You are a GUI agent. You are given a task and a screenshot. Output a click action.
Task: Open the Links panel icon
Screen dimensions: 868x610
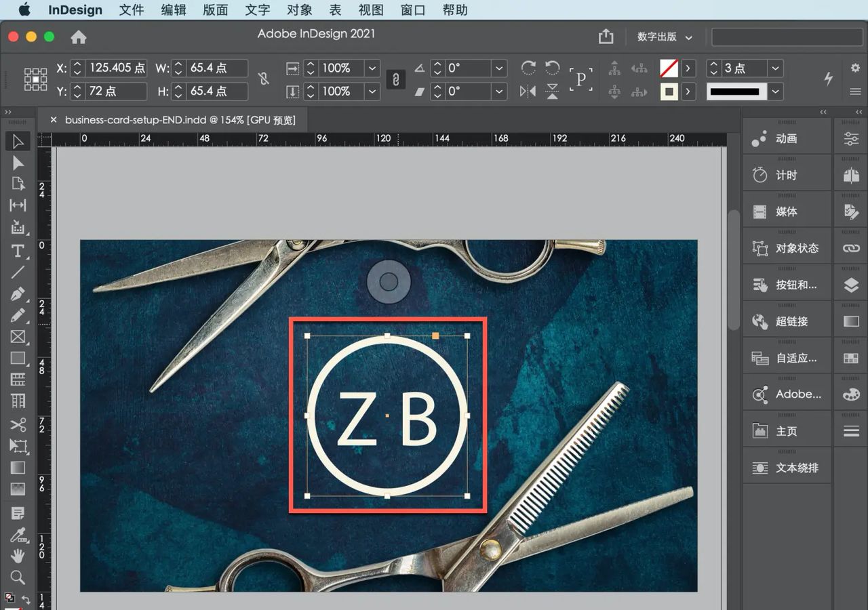[x=851, y=249]
